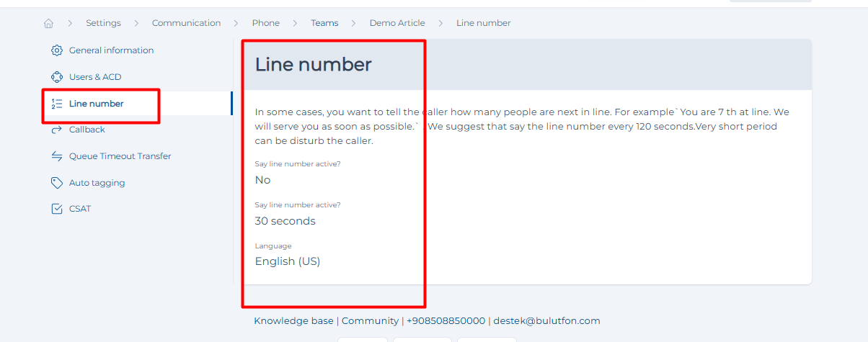This screenshot has width=868, height=342.
Task: Go to Communication breadcrumb link
Action: pyautogui.click(x=186, y=23)
